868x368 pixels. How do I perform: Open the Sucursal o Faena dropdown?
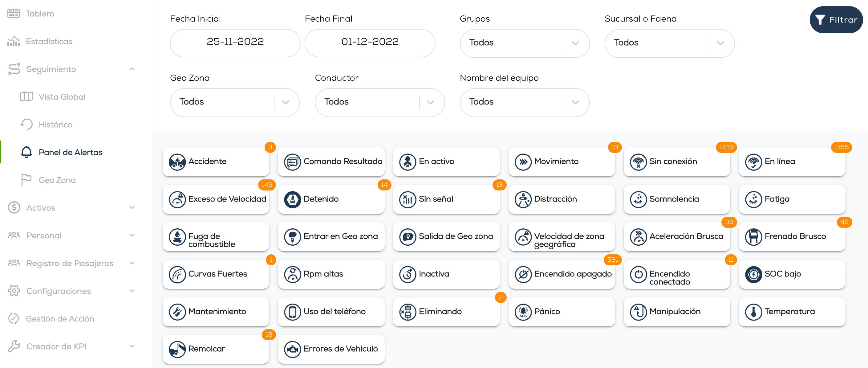[x=669, y=43]
